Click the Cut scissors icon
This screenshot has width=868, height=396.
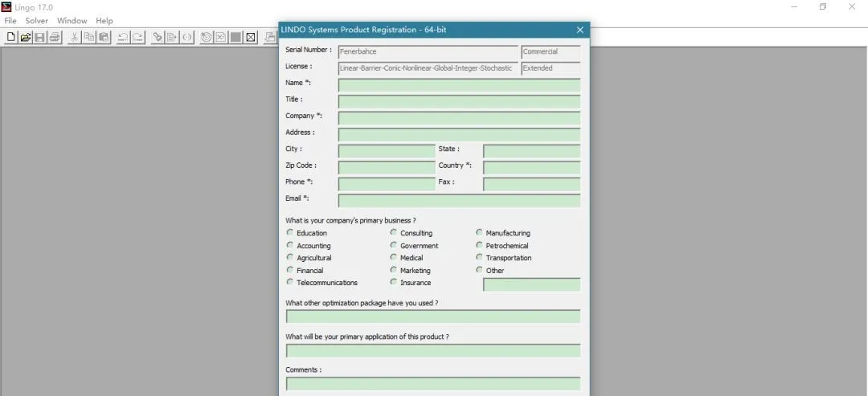tap(75, 37)
